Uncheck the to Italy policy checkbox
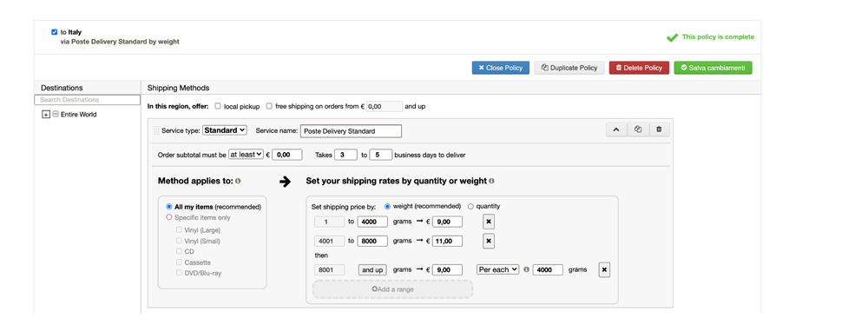Screen dimensions: 868x325 54,32
